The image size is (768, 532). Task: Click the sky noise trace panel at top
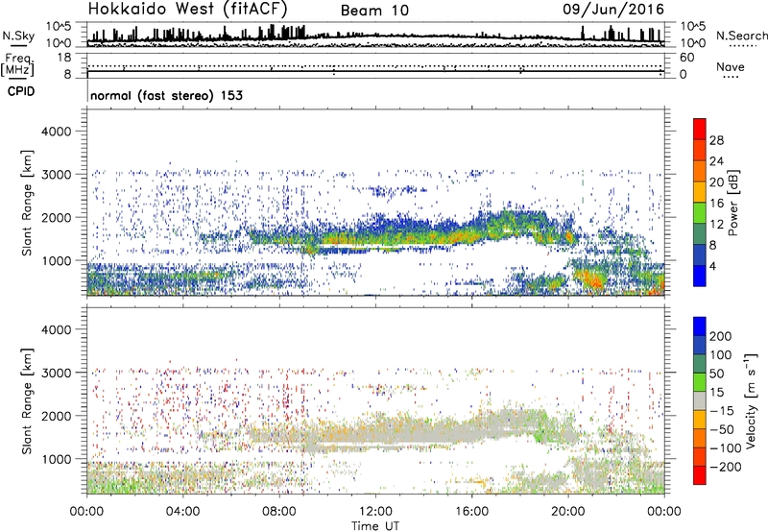(375, 35)
